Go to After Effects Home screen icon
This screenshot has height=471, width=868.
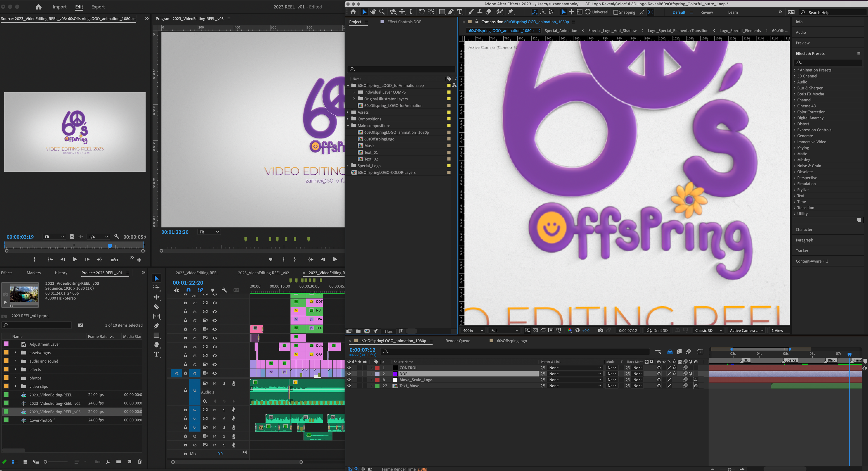pos(353,12)
